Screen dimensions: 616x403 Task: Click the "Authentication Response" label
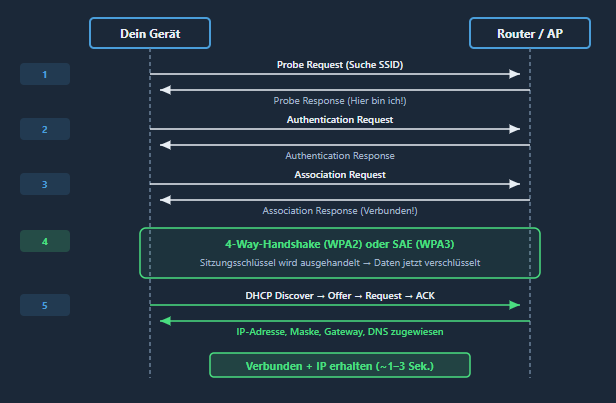click(340, 156)
